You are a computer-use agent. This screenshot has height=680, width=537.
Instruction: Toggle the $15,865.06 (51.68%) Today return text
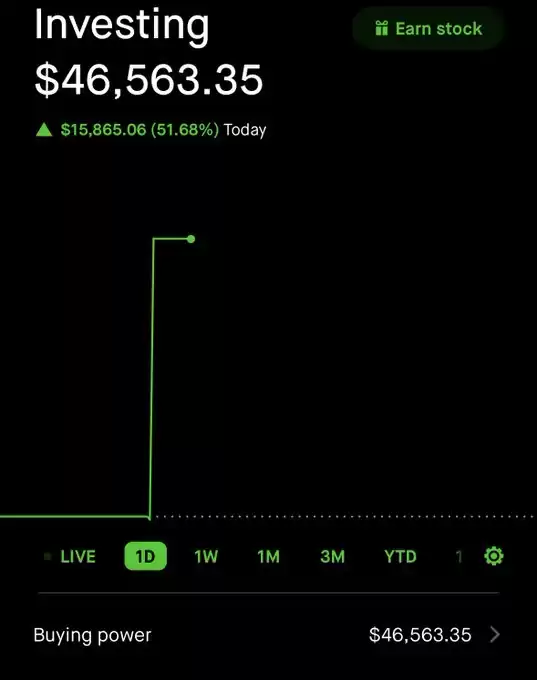[x=164, y=130]
